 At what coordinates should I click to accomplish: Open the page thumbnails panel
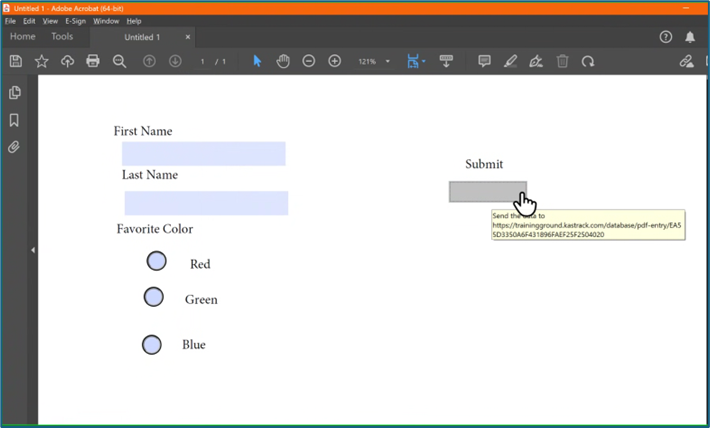click(15, 93)
